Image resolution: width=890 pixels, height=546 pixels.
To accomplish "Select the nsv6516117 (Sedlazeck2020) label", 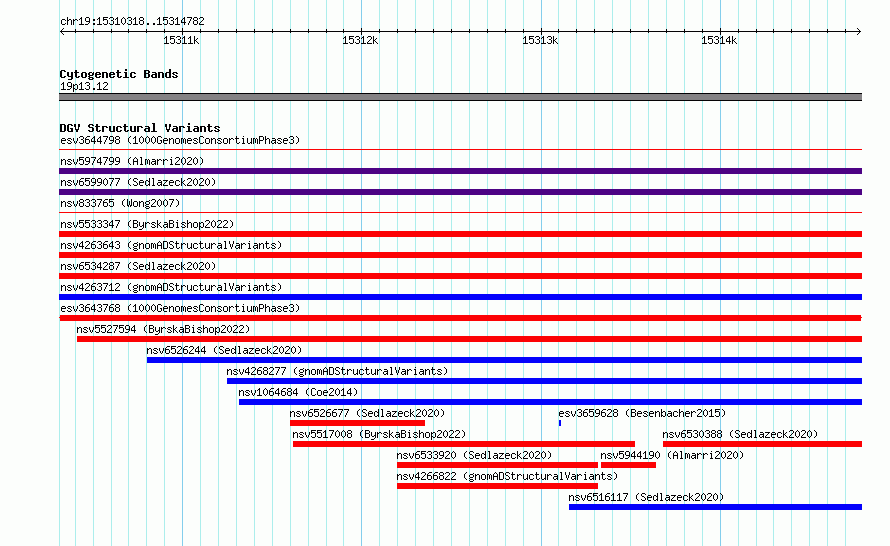I will click(646, 497).
